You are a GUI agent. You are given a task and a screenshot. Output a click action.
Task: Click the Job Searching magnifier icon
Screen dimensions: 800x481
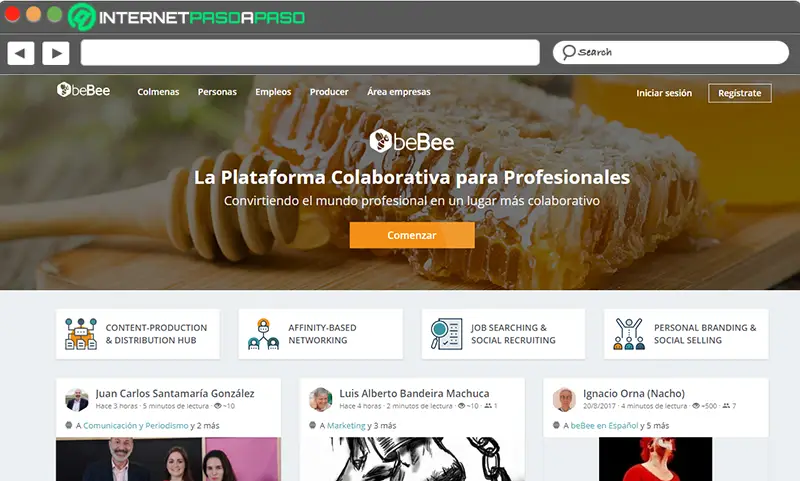point(446,334)
